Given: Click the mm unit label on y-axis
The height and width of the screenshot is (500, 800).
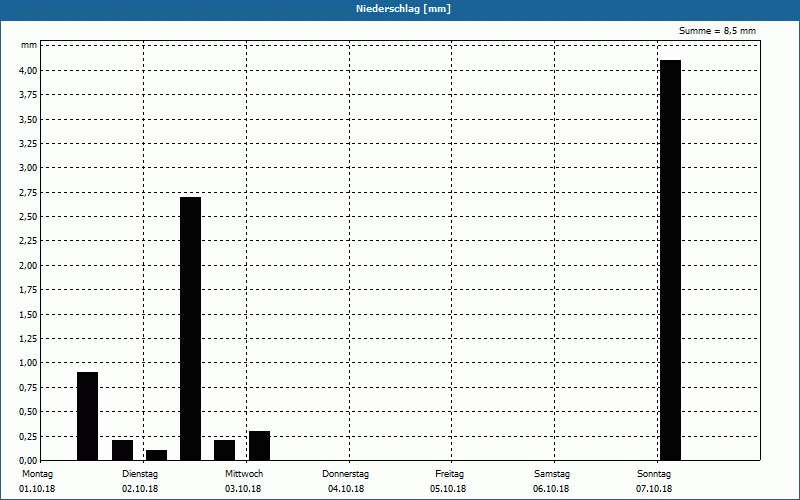Looking at the screenshot, I should point(29,45).
